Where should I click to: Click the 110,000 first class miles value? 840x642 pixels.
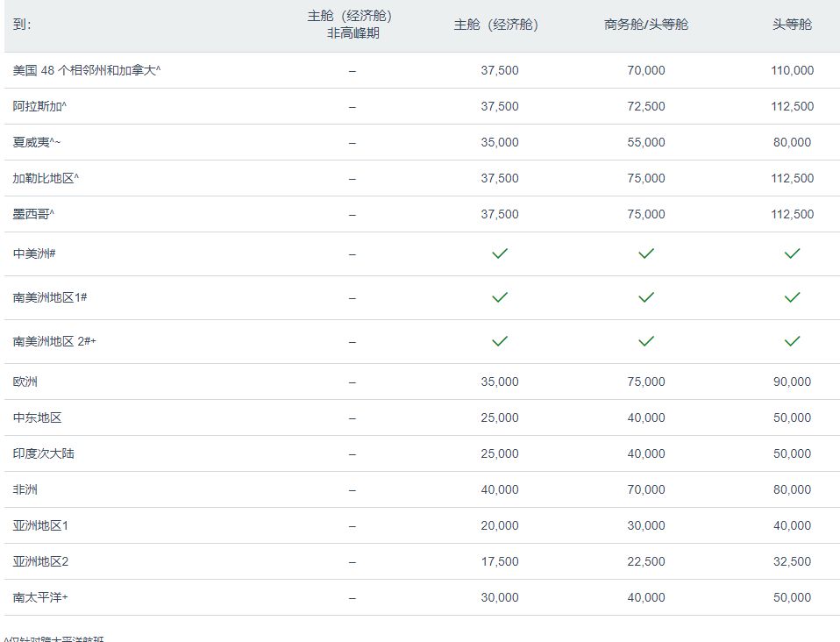(x=792, y=70)
